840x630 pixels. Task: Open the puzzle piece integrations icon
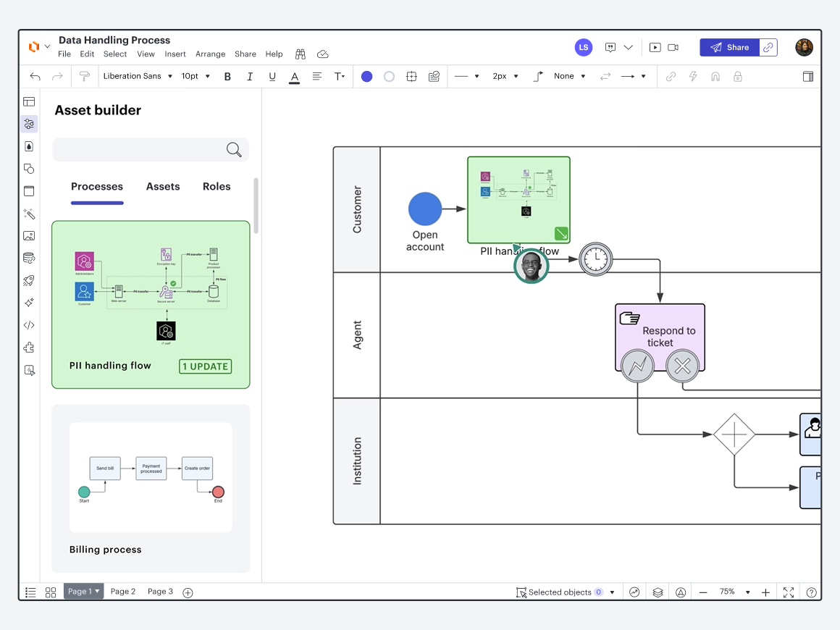(x=30, y=348)
